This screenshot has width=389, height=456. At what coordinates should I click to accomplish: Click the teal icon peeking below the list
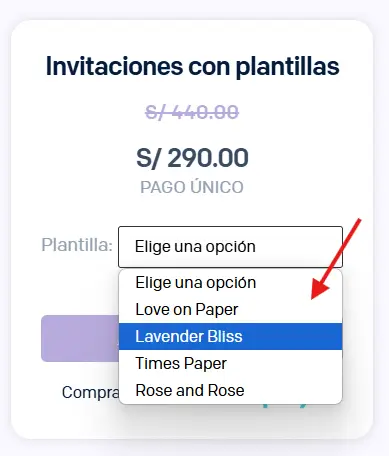(x=284, y=406)
